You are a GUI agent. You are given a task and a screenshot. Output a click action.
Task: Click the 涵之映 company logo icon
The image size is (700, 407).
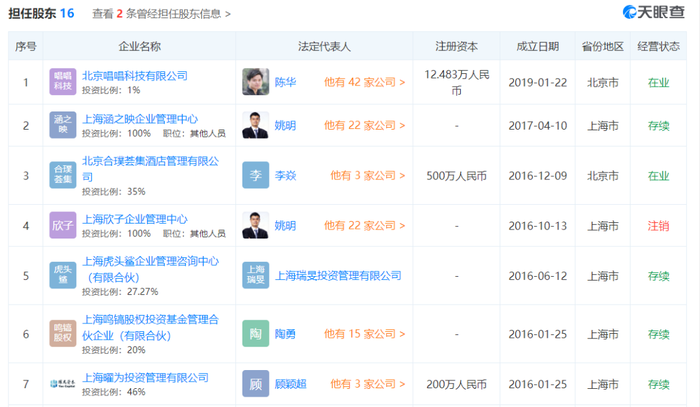62,125
